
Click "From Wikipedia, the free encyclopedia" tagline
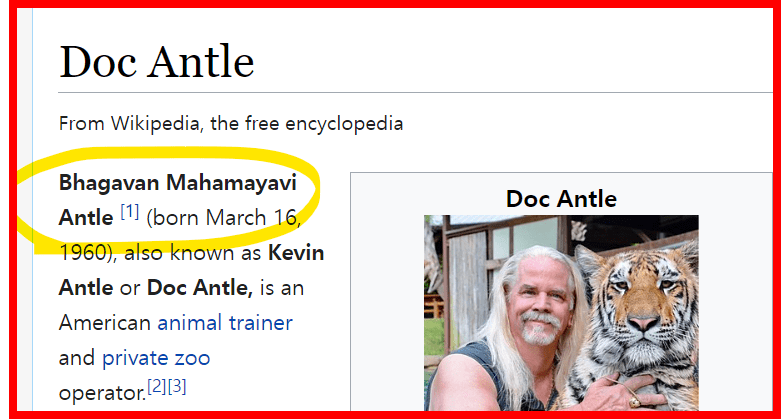click(231, 124)
